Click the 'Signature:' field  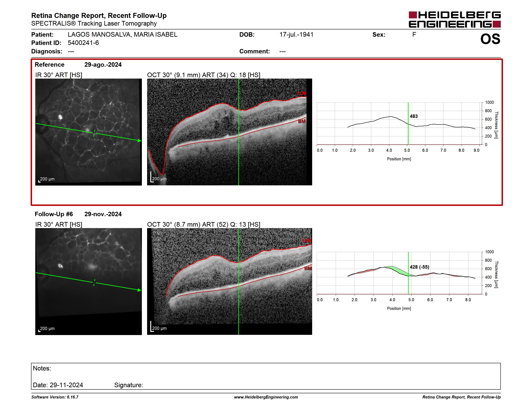coord(129,385)
